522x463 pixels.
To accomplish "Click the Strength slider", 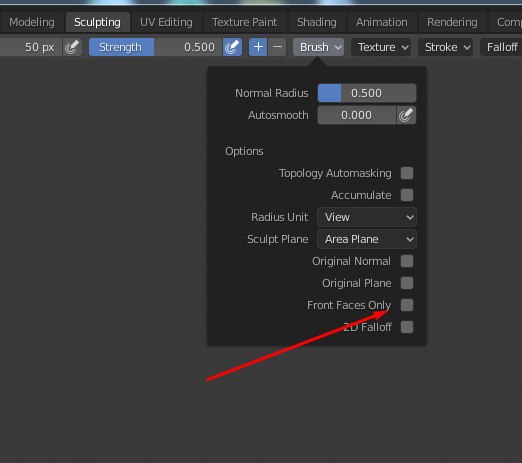I will tap(156, 47).
